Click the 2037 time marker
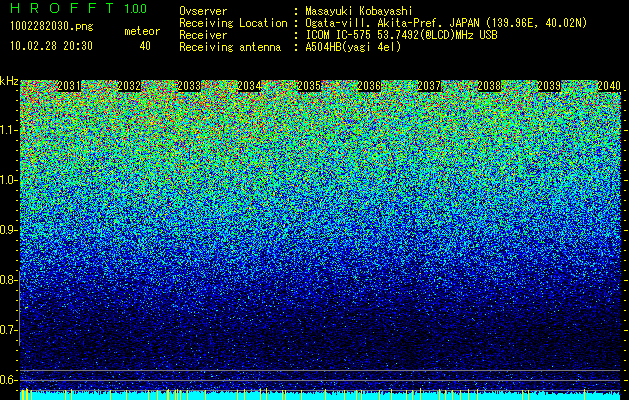Viewport: 629px width, 400px height. click(429, 86)
